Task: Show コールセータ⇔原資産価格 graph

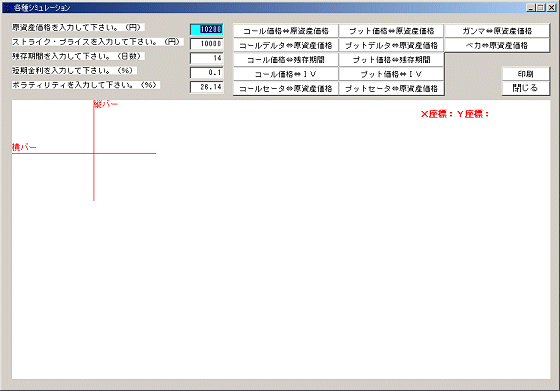Action: pos(286,88)
